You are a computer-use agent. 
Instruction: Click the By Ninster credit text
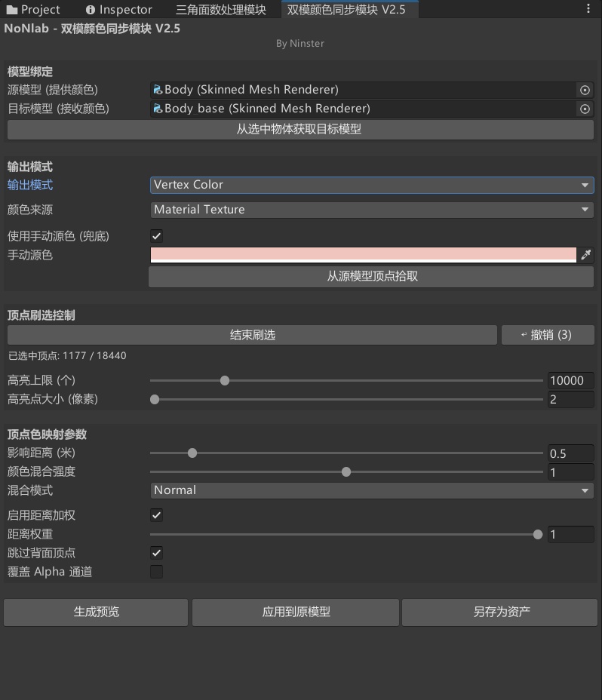[300, 43]
